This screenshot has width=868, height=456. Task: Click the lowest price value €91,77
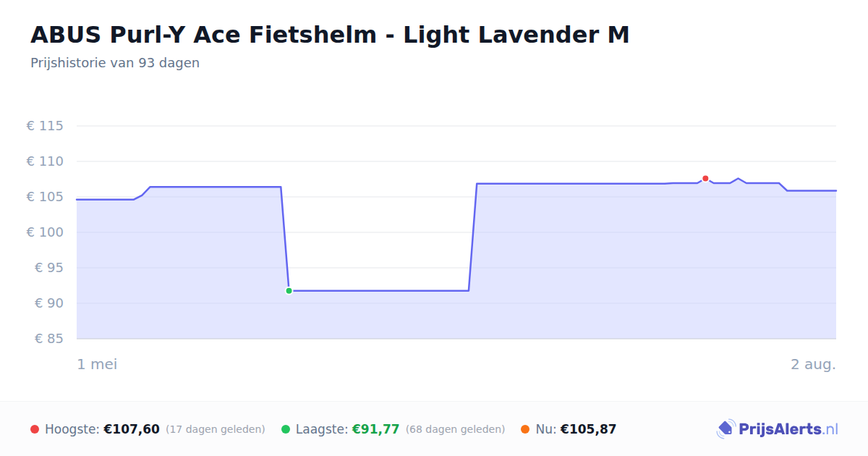pyautogui.click(x=375, y=429)
